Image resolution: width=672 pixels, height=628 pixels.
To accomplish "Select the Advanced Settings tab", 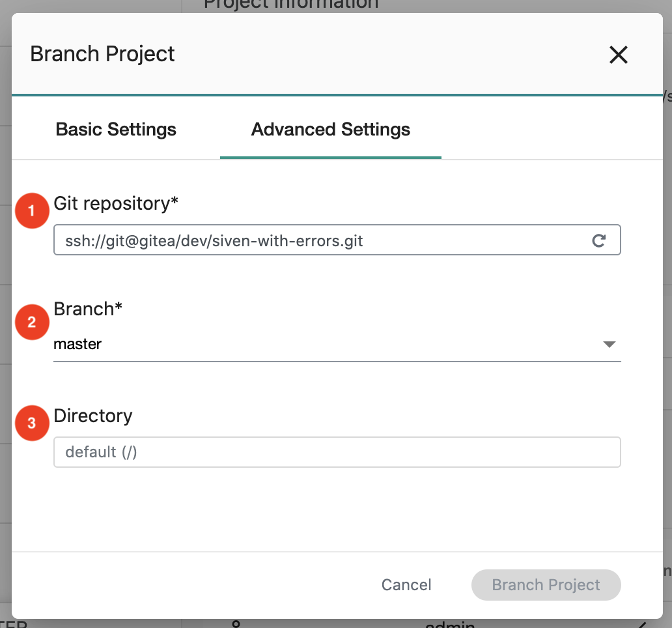I will click(331, 130).
